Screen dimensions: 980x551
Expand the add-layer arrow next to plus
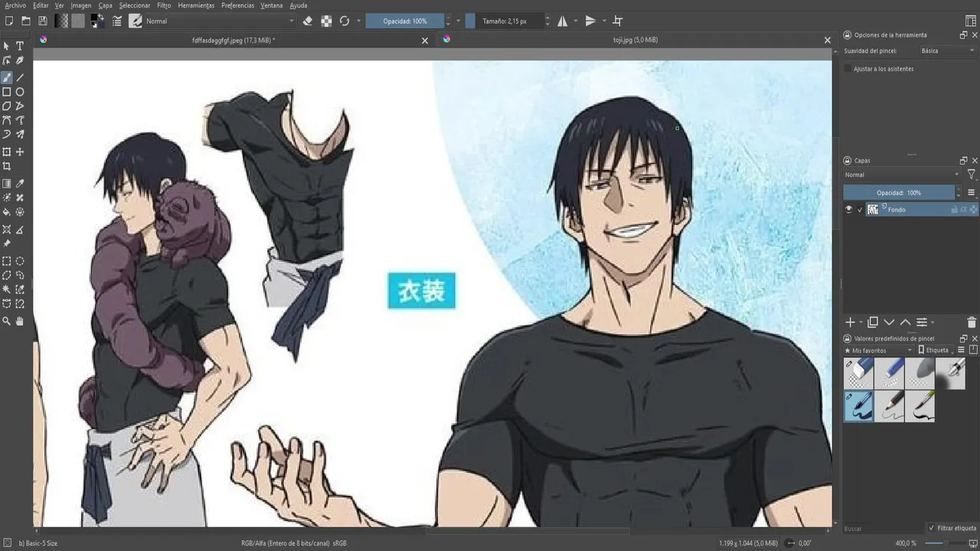[861, 323]
